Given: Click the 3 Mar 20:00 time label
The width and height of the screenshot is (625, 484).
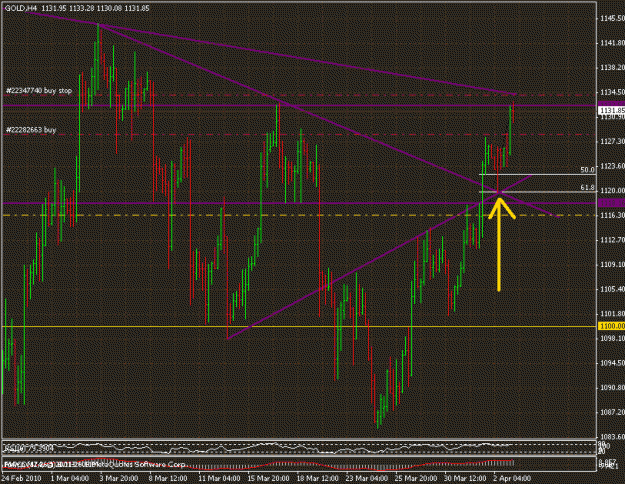Looking at the screenshot, I should tap(119, 478).
